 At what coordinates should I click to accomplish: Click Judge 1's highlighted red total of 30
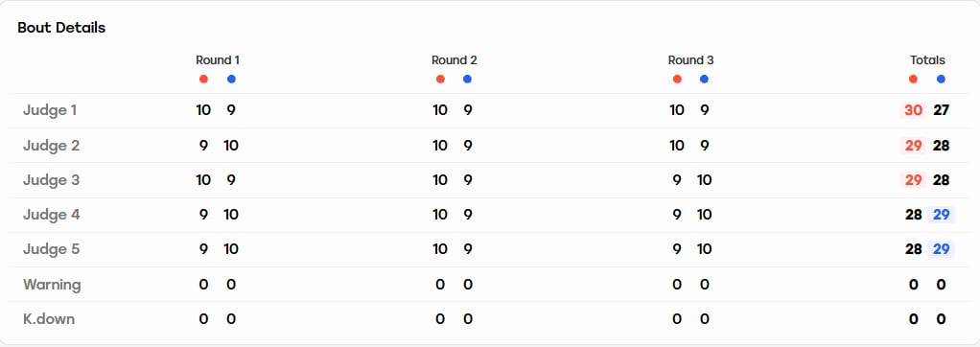pyautogui.click(x=913, y=110)
